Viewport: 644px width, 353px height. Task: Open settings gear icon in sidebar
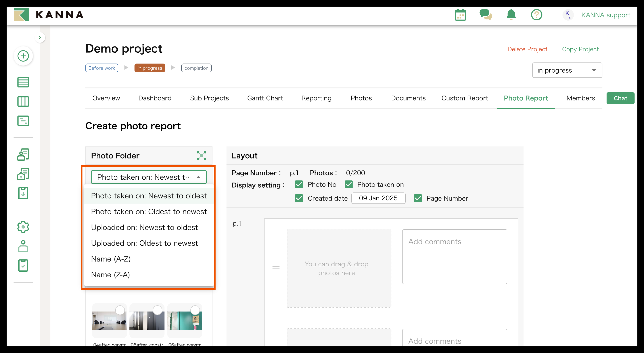[23, 227]
